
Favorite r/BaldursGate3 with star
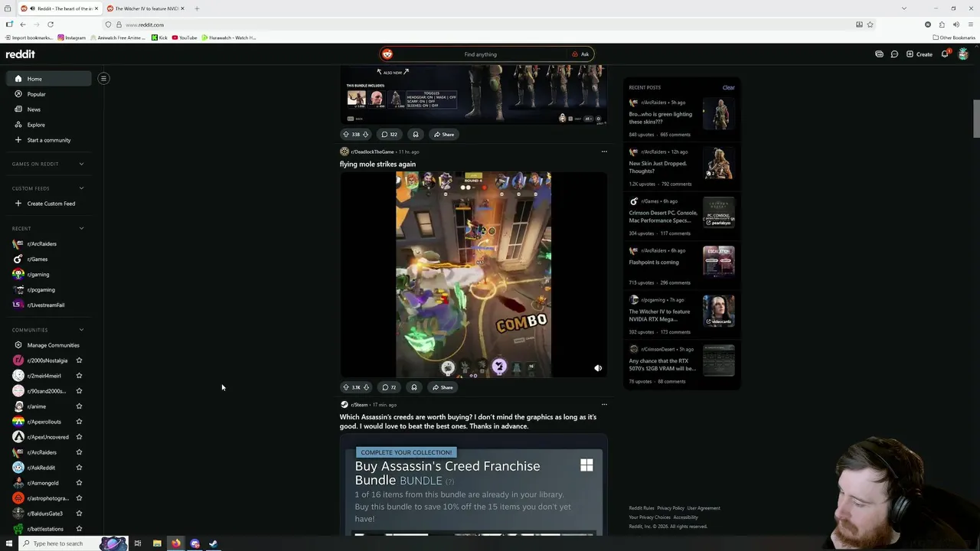(x=79, y=514)
